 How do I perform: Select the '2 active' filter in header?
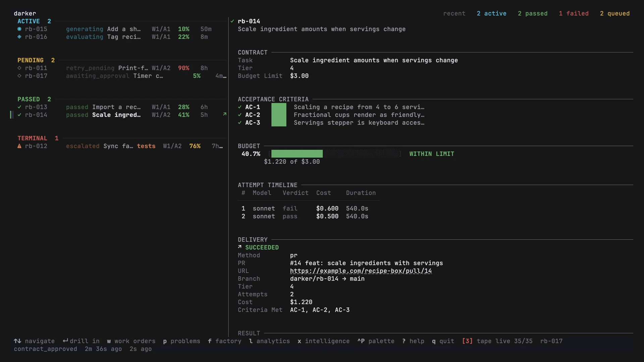[x=491, y=13]
